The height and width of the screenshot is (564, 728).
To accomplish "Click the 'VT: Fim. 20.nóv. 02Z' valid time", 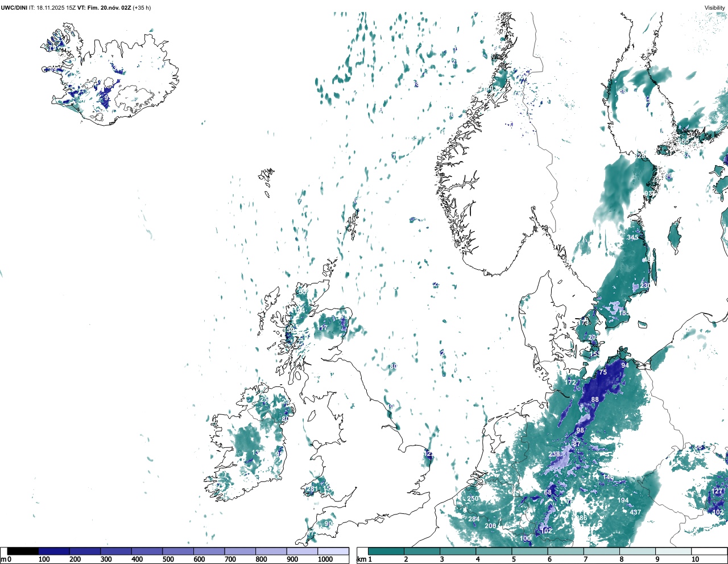I will coord(104,7).
